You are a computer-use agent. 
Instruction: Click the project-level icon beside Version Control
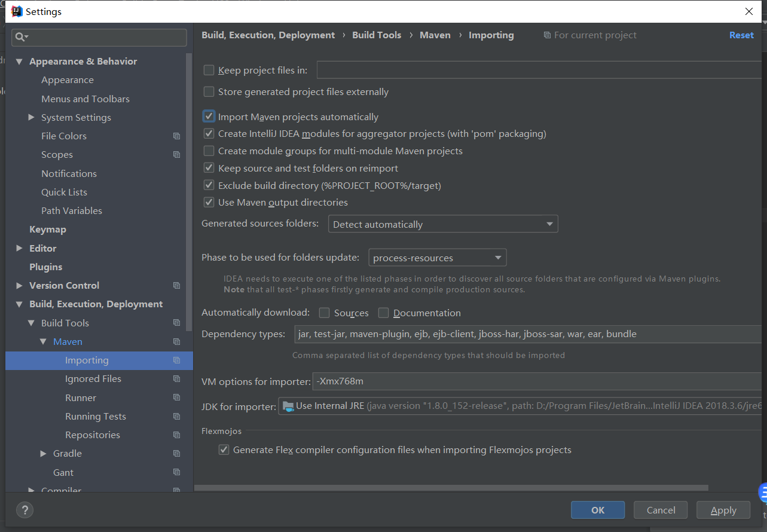pyautogui.click(x=176, y=286)
